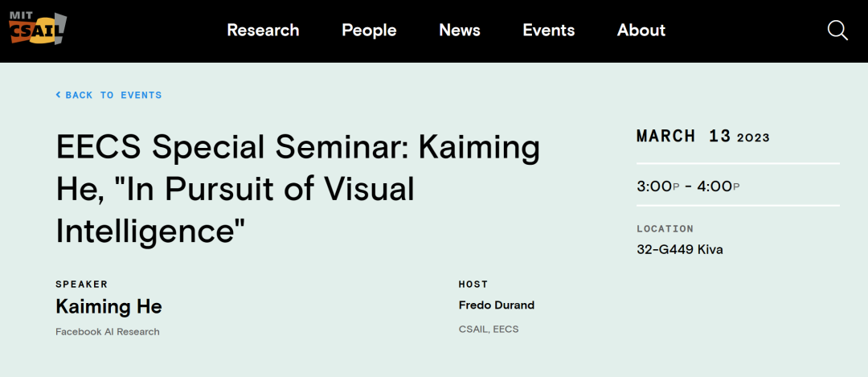Click the SPEAKER heading label
Viewport: 868px width, 377px height.
81,285
